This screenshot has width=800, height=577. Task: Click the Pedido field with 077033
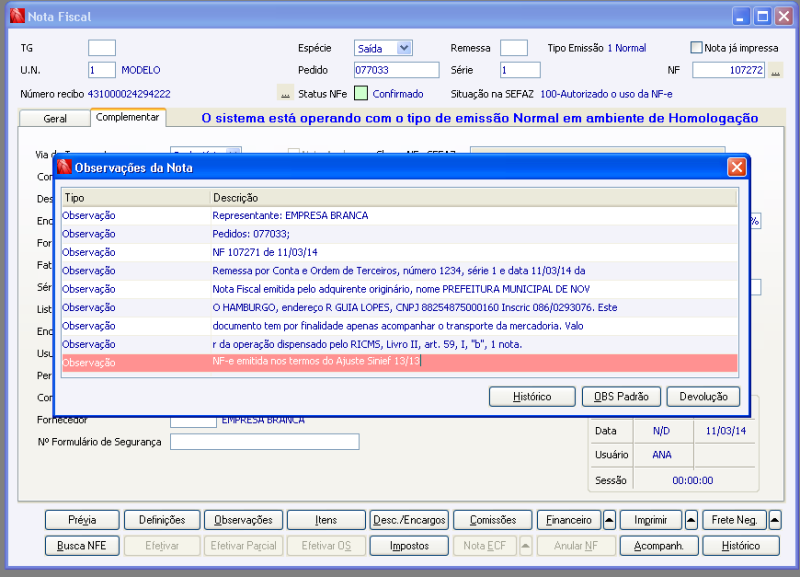click(x=396, y=70)
